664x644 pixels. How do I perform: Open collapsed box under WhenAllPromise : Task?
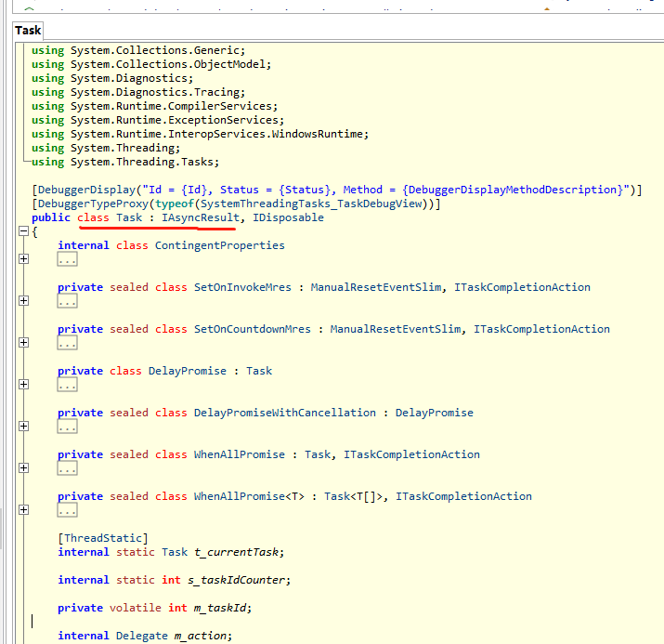(x=68, y=467)
